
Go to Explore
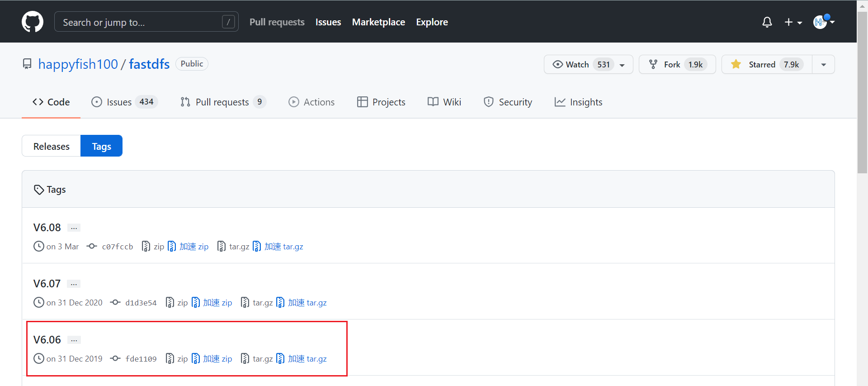click(432, 22)
